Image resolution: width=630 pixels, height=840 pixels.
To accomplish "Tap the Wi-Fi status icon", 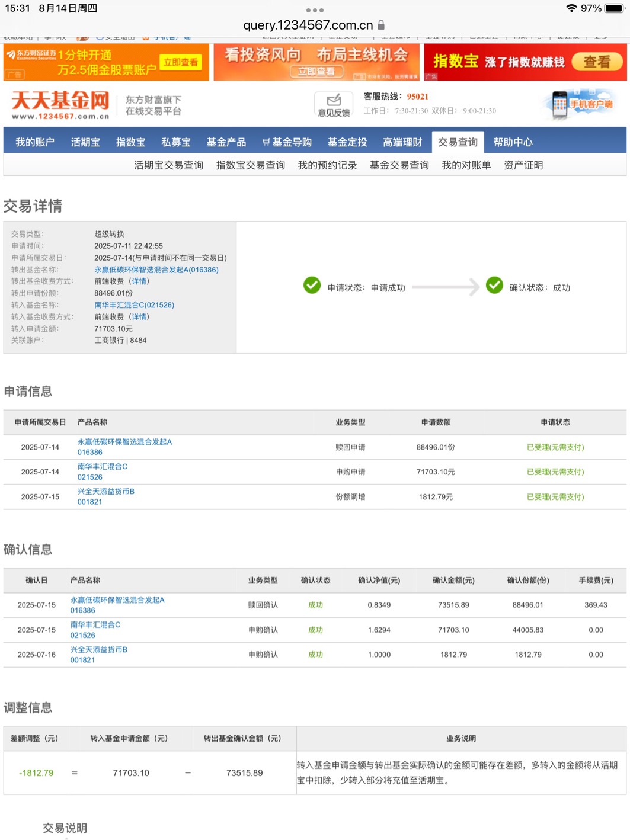I will coord(571,8).
